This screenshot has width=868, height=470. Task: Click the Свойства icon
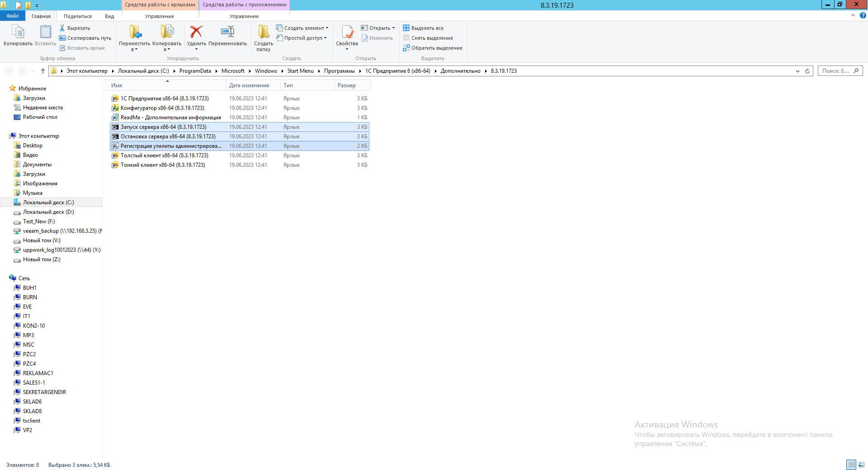[347, 32]
